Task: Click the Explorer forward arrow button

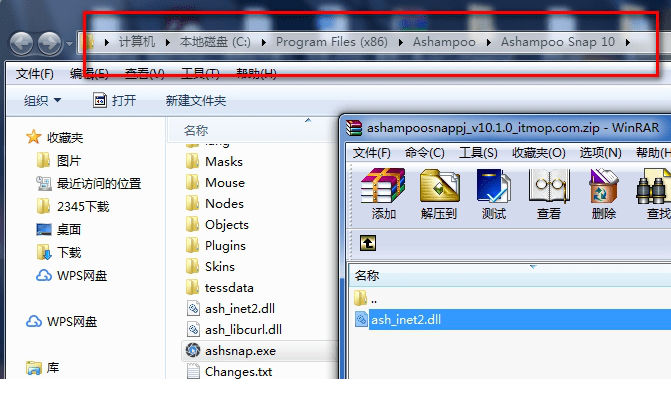Action: click(49, 43)
